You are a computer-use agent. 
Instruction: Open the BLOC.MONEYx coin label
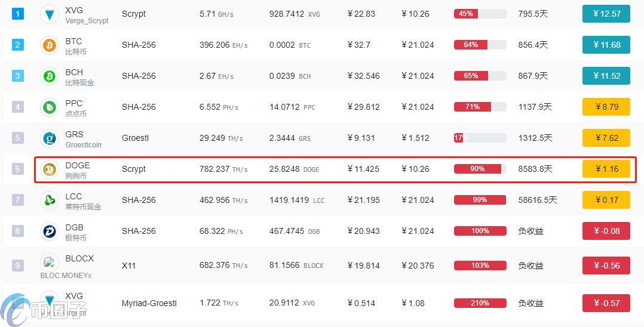tap(66, 276)
